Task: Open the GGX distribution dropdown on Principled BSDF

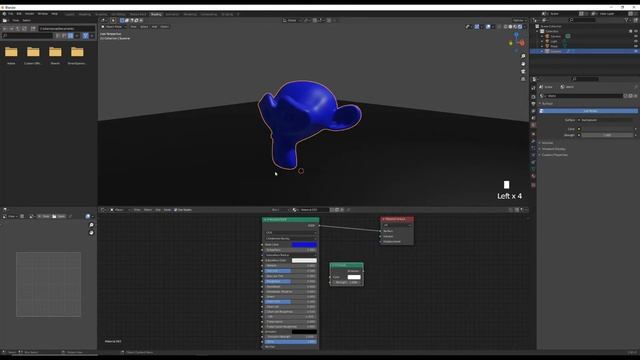Action: coord(291,233)
